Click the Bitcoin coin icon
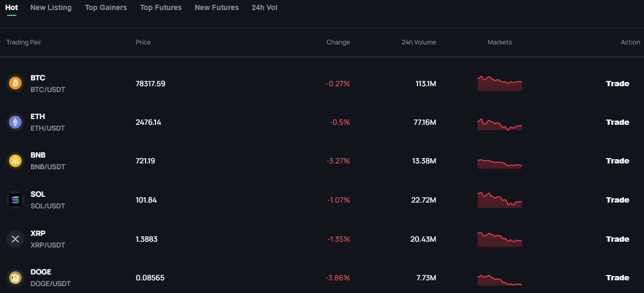644x293 pixels. (15, 83)
